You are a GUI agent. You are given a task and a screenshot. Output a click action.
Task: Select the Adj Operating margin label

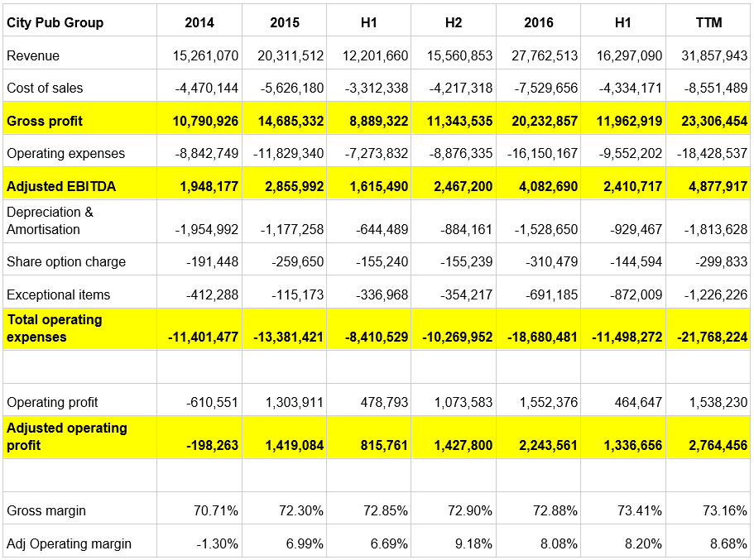69,543
